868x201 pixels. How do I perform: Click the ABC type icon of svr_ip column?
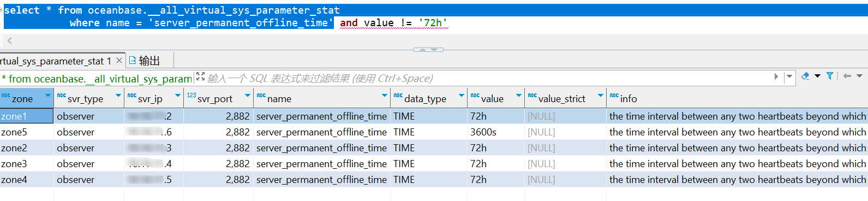(x=132, y=96)
